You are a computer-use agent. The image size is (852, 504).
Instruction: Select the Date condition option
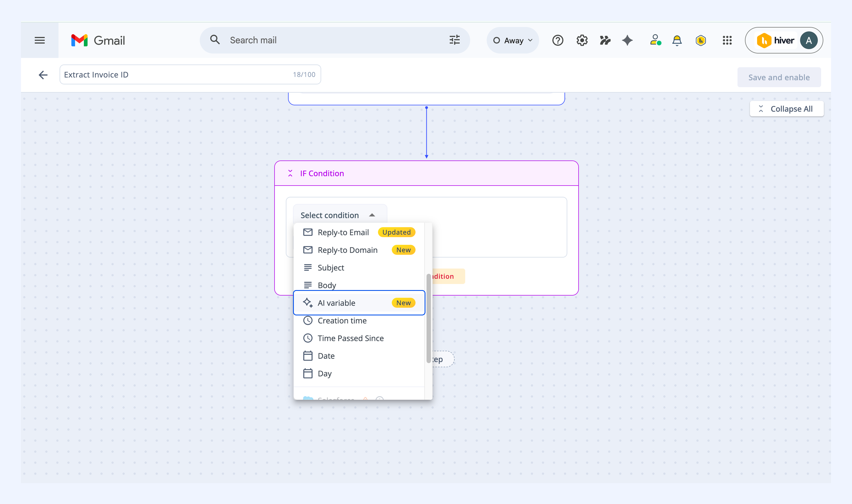tap(359, 356)
